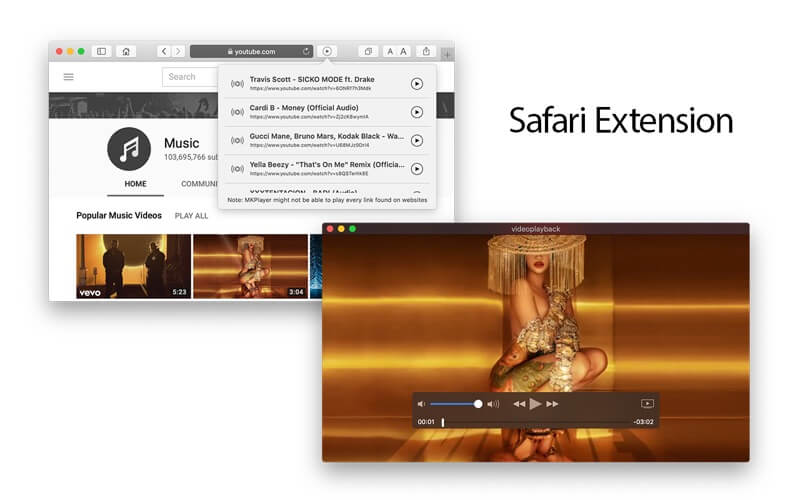Click broadcast icon beside Yella Beezy entry
Screen dimensions: 800x500
tap(237, 169)
